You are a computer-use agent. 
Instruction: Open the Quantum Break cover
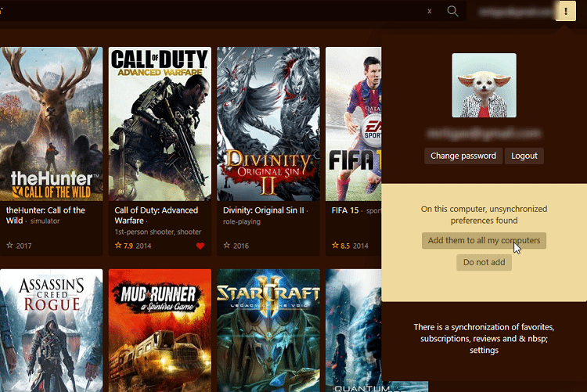354,330
